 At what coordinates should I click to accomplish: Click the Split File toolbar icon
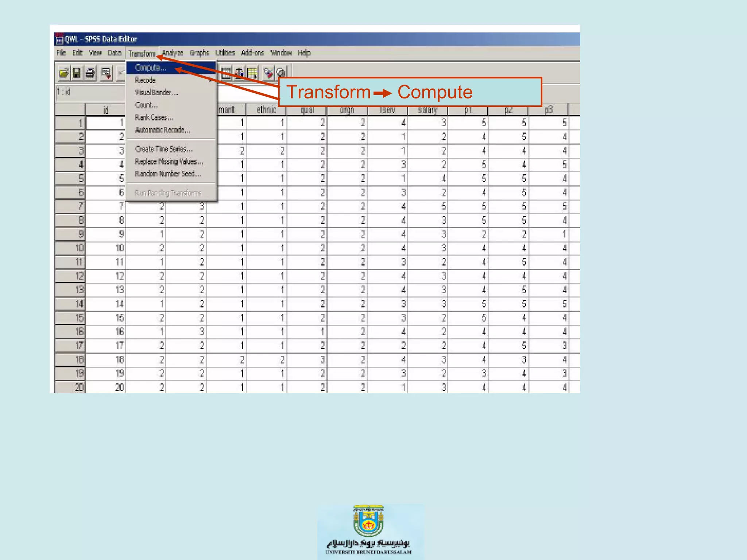coord(226,73)
